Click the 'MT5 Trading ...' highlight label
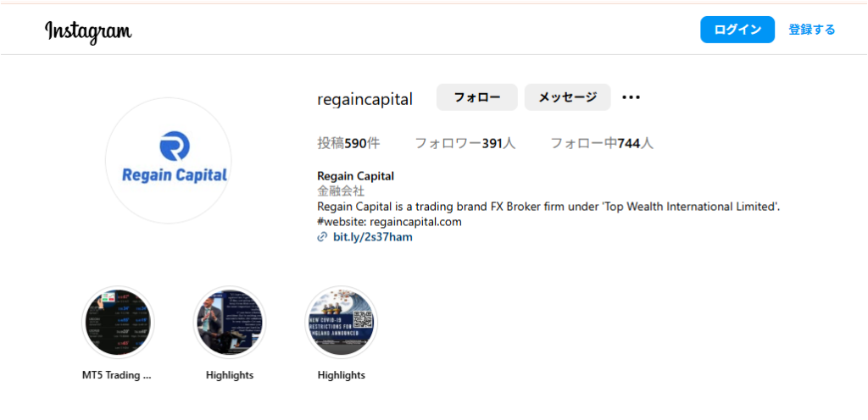 117,375
